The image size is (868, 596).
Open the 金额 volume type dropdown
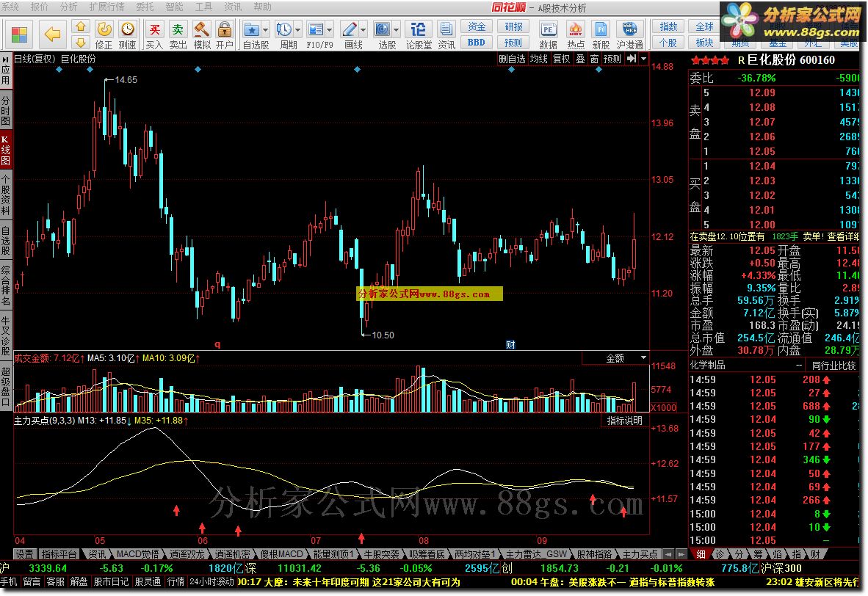click(615, 358)
